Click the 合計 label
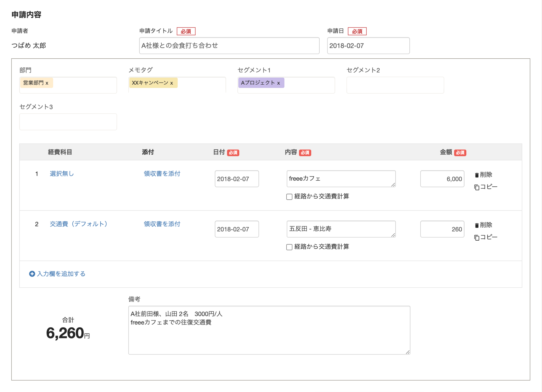Screen dimensions: 542x392 tap(68, 320)
